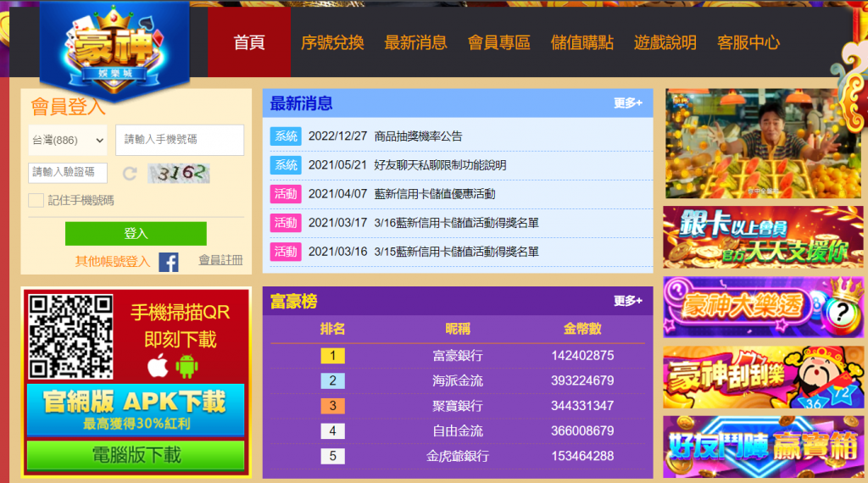The image size is (868, 483).
Task: Click the 會員註冊 link
Action: click(x=221, y=260)
